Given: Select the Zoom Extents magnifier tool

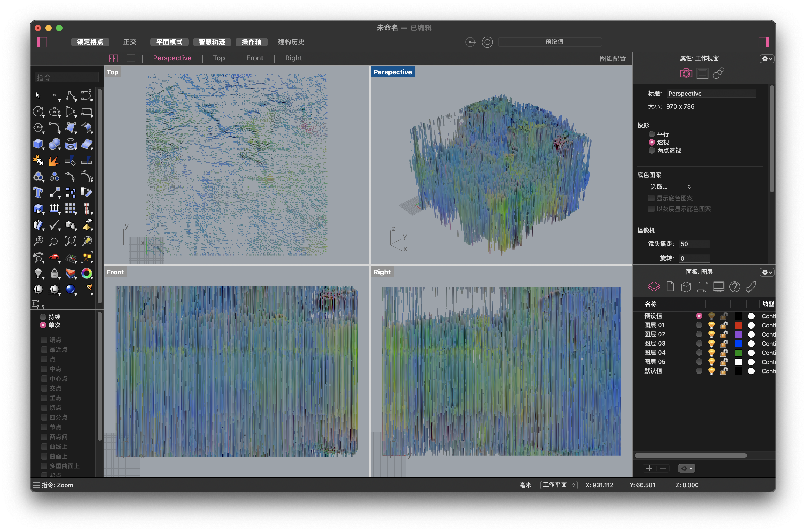Looking at the screenshot, I should pyautogui.click(x=71, y=241).
